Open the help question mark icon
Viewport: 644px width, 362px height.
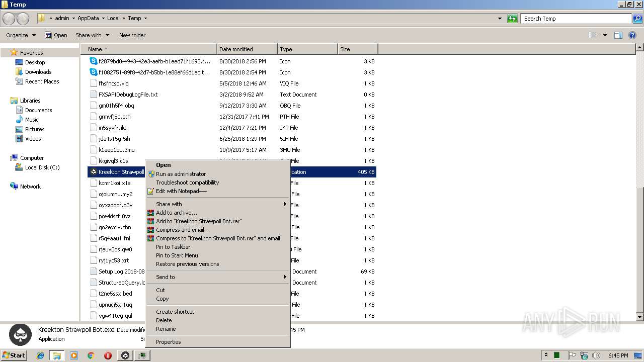[x=632, y=35]
